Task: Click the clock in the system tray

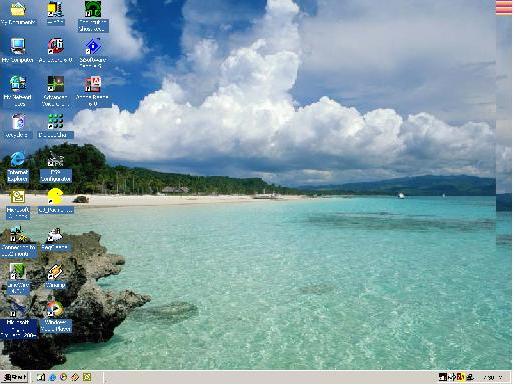Action: [x=493, y=378]
